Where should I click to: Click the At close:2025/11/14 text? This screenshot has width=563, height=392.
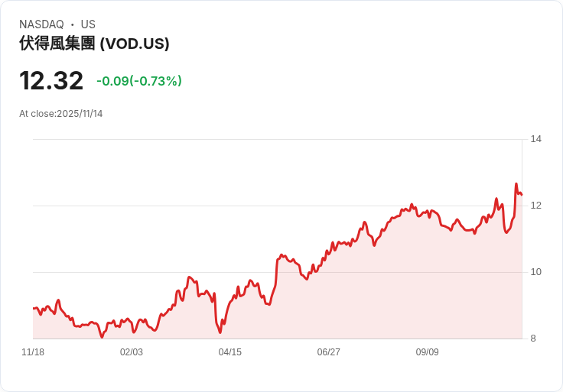click(60, 114)
